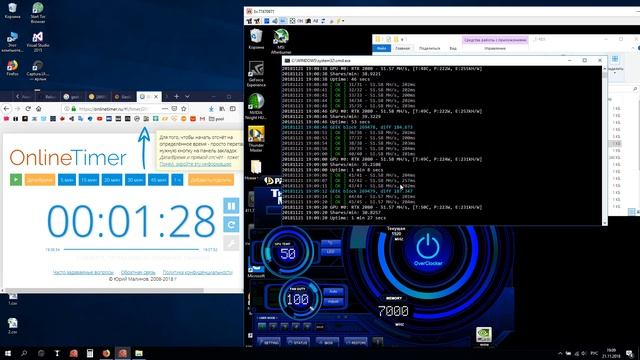Open the file ribbon tab in remote Explorer

[x=382, y=48]
